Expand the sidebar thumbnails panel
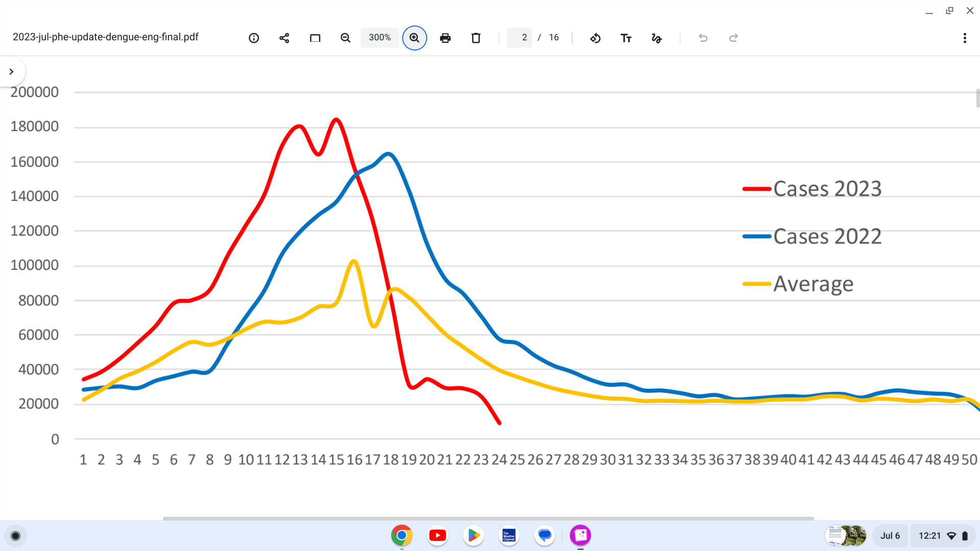980x551 pixels. [x=11, y=71]
